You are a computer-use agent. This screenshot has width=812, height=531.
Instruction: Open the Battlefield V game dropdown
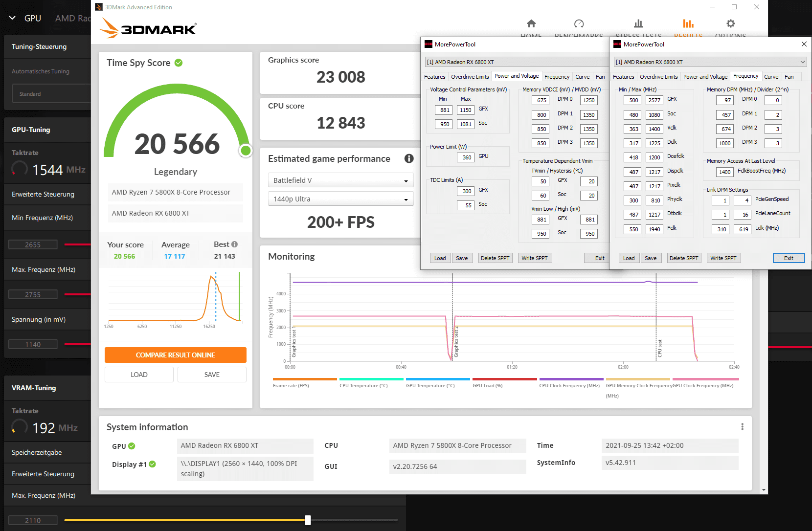[341, 180]
